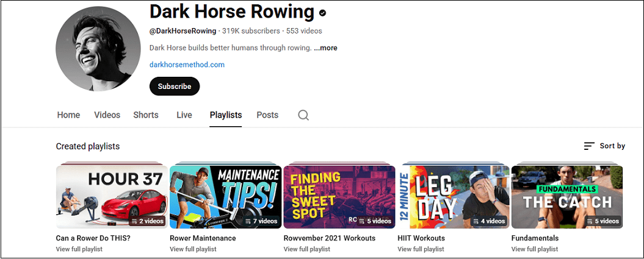The width and height of the screenshot is (644, 259).
Task: Open the HOUR 37 playlist thumbnail
Action: 112,197
